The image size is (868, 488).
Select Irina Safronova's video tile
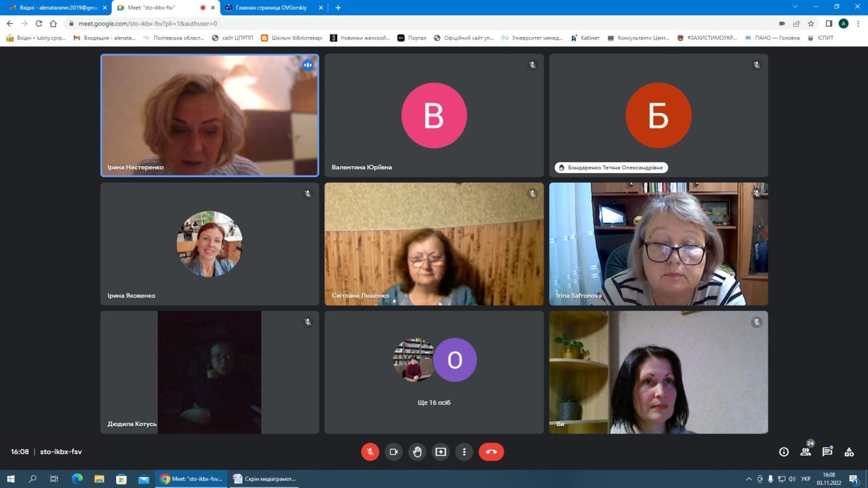[x=658, y=244]
